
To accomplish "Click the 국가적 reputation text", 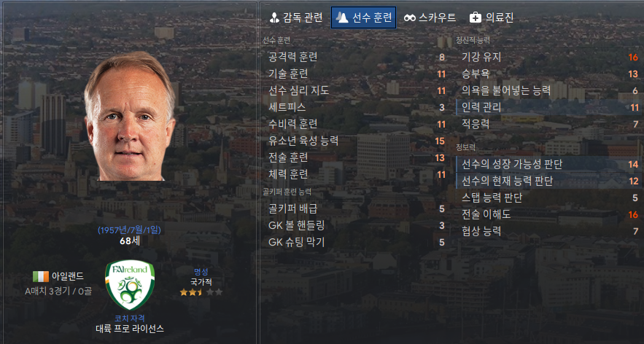I will 201,282.
